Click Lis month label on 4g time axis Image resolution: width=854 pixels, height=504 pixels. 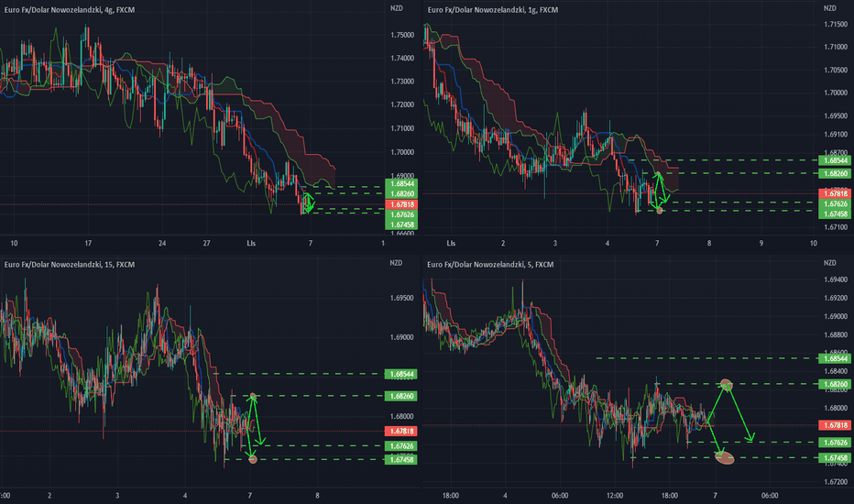point(251,244)
